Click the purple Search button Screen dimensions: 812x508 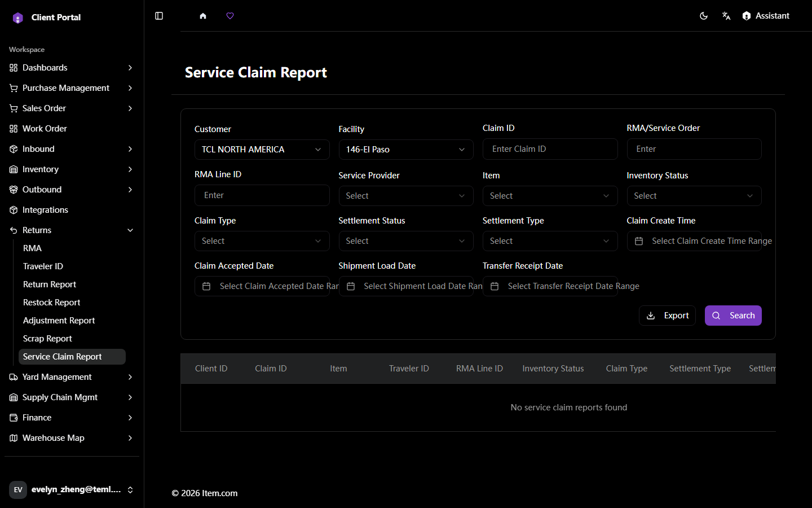click(x=733, y=316)
